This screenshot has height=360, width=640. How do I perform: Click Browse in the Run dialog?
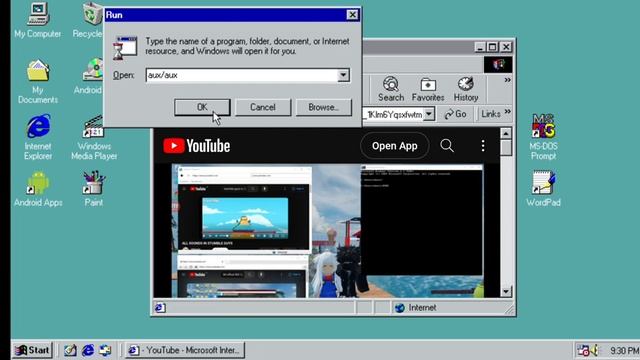[x=324, y=107]
